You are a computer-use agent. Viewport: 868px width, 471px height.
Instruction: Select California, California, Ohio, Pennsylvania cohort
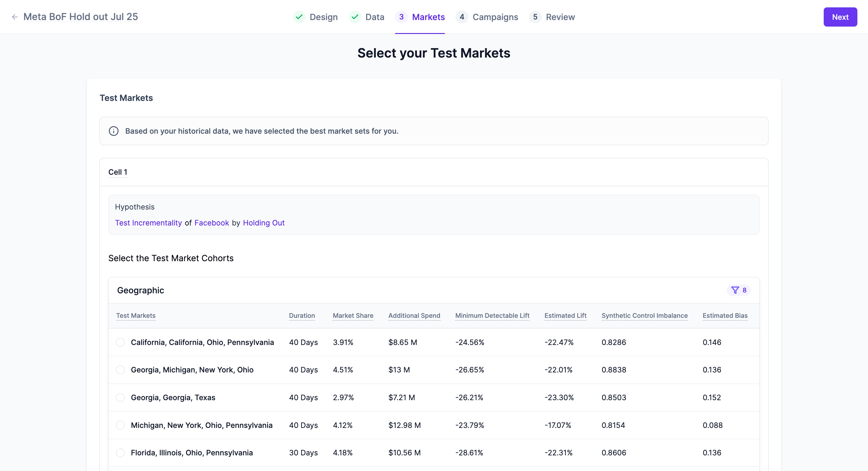pos(120,342)
